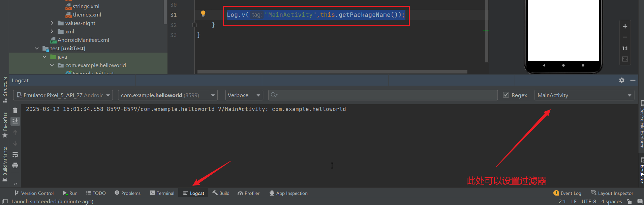Click the quick-fix lightbulb on line 31
Image resolution: width=644 pixels, height=205 pixels.
[203, 13]
